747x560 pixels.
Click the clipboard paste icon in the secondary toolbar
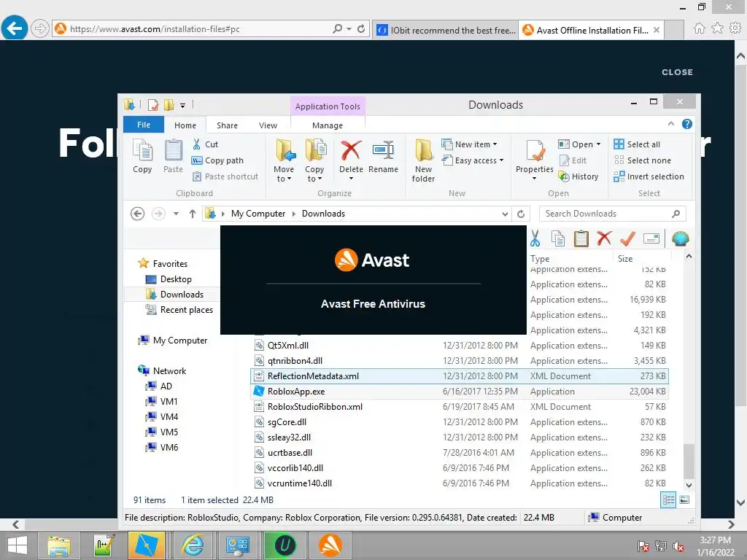tap(581, 238)
